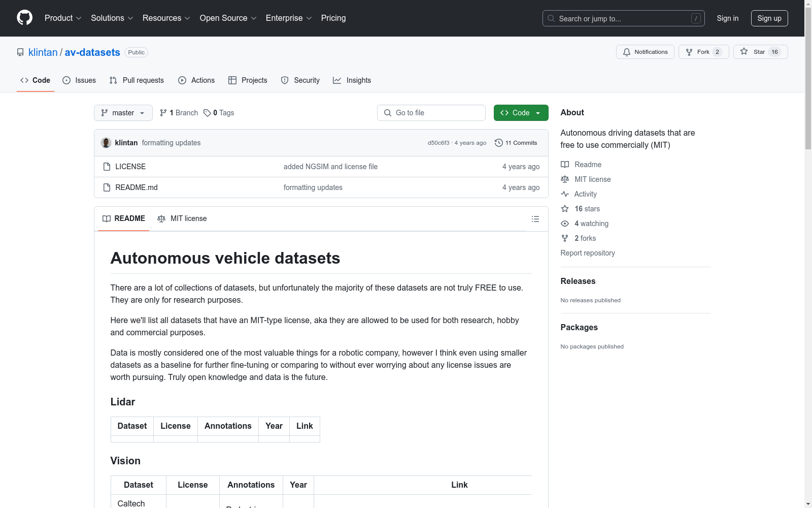View the 11 Commits history

tap(516, 143)
